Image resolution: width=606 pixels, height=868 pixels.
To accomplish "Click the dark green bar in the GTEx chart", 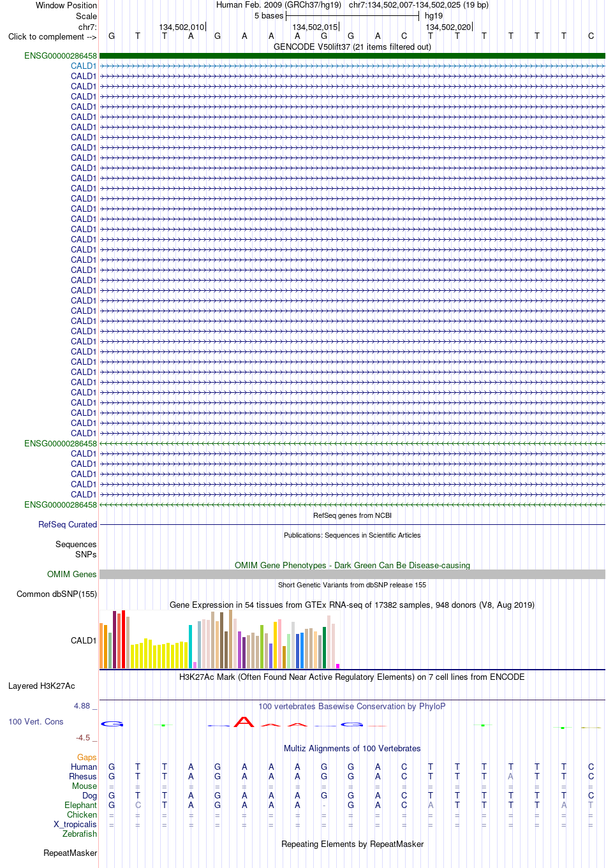I will click(x=325, y=647).
